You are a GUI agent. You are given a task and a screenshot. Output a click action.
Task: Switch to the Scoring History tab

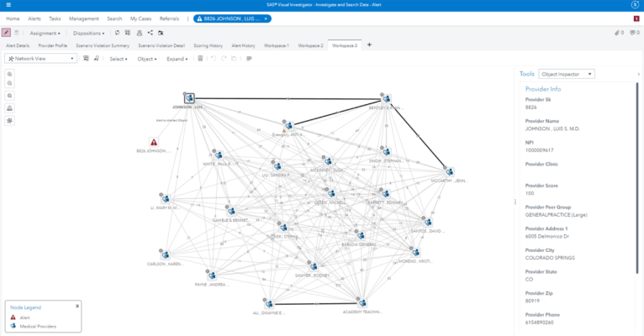tap(208, 45)
